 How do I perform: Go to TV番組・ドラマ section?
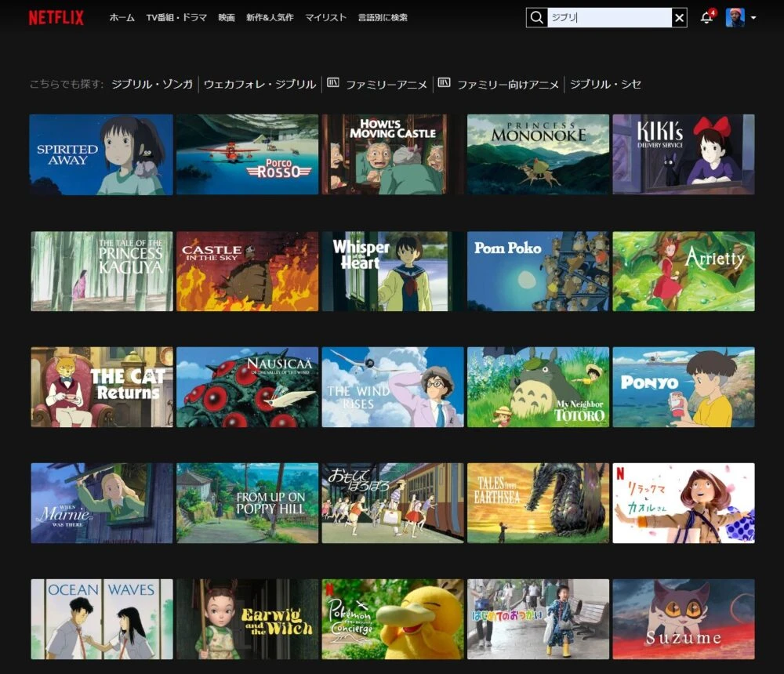(176, 17)
